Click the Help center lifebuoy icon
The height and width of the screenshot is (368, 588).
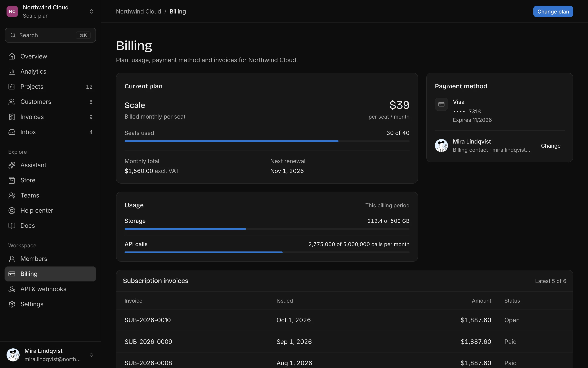point(12,211)
